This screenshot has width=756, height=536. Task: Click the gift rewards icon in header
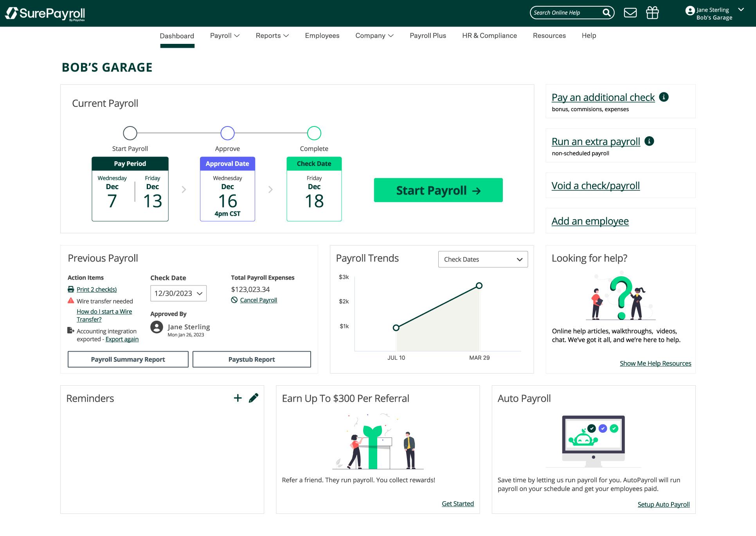(x=653, y=12)
